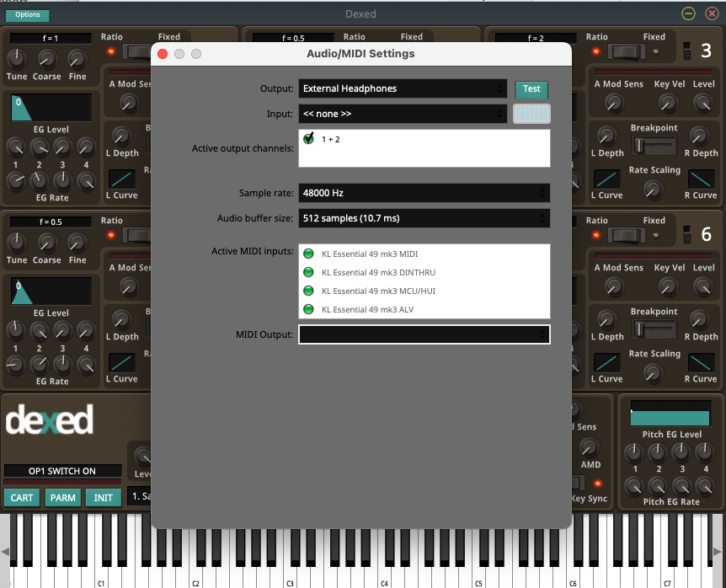Click operator 1 Coarse knob
Viewport: 726px width, 588px height.
coord(46,58)
